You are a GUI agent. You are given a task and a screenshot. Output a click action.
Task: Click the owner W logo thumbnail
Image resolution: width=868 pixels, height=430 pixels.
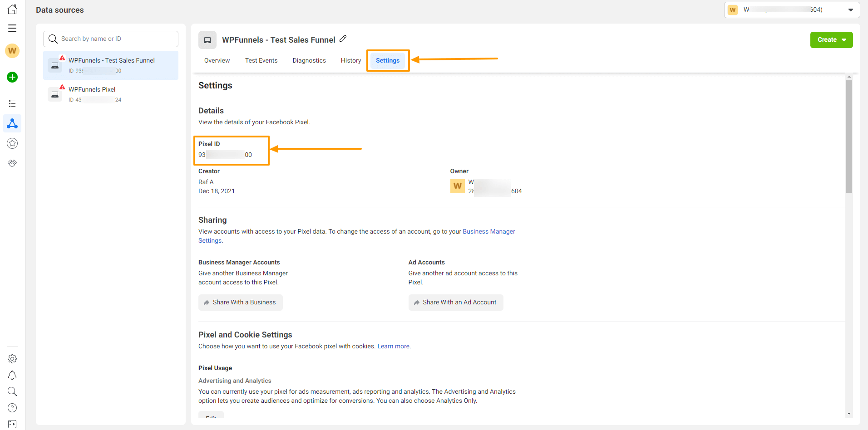[458, 186]
